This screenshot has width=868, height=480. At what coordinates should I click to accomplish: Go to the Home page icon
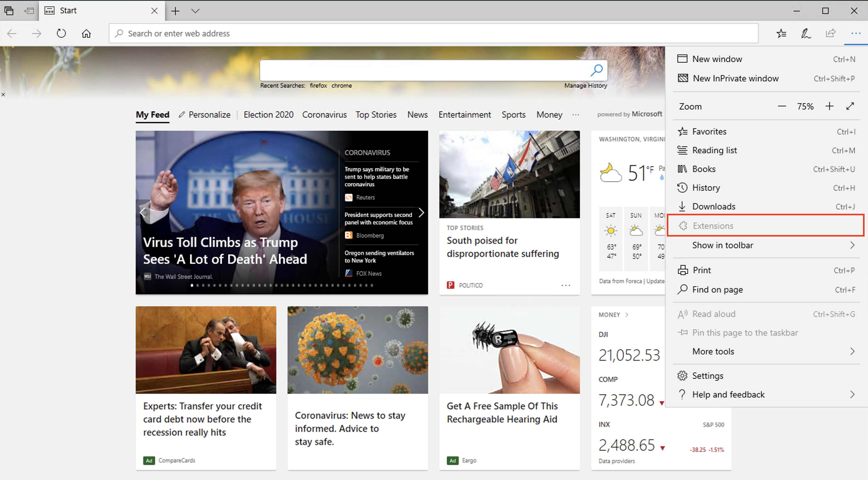click(86, 33)
